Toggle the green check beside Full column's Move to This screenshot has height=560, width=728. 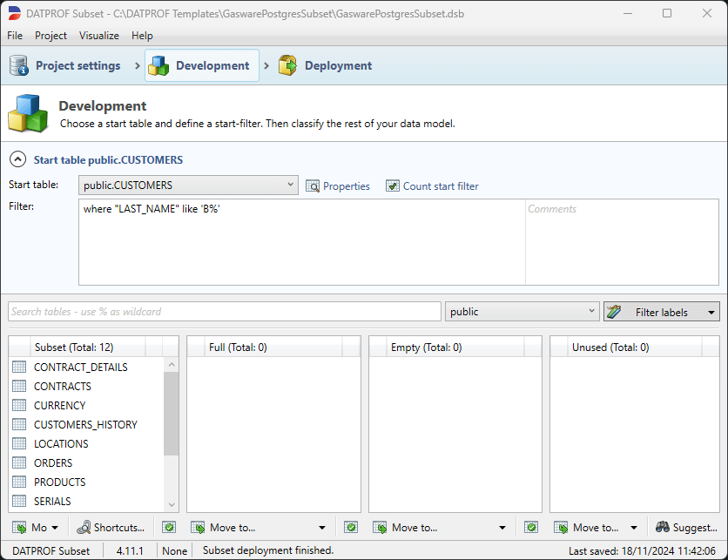coord(169,527)
